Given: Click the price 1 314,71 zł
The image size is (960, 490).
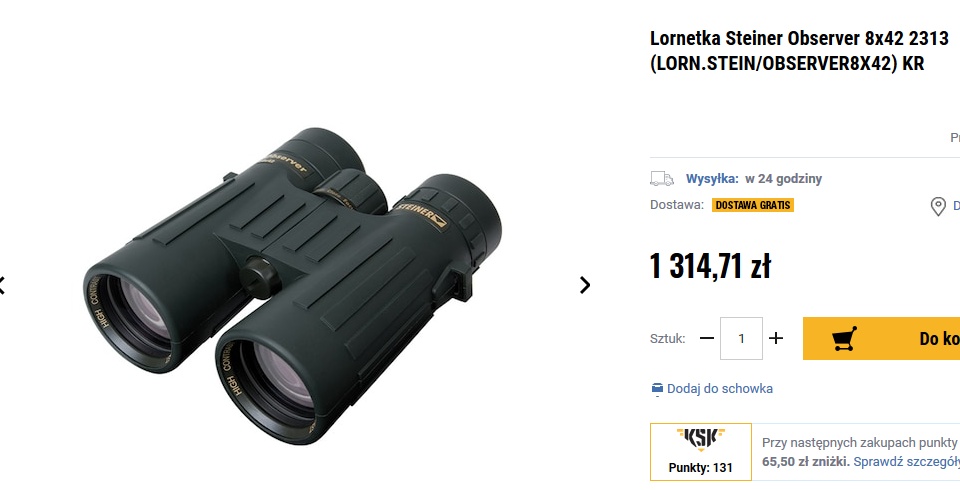Looking at the screenshot, I should coord(710,266).
